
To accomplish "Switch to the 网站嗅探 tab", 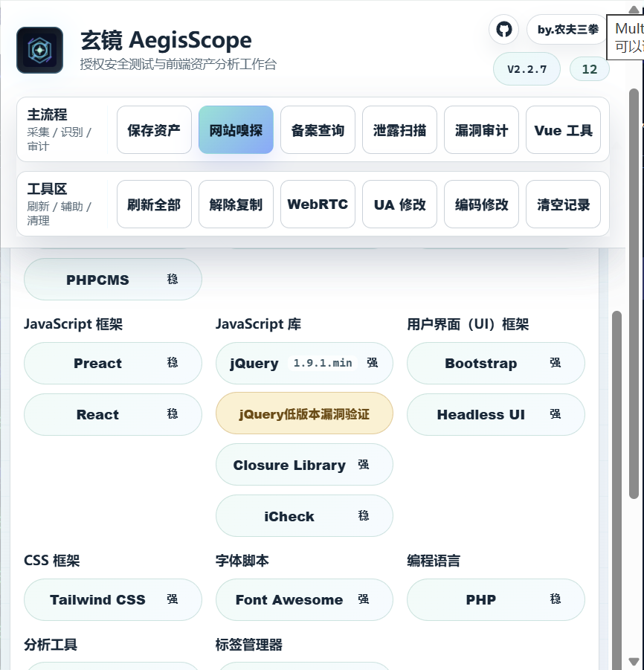I will (236, 130).
